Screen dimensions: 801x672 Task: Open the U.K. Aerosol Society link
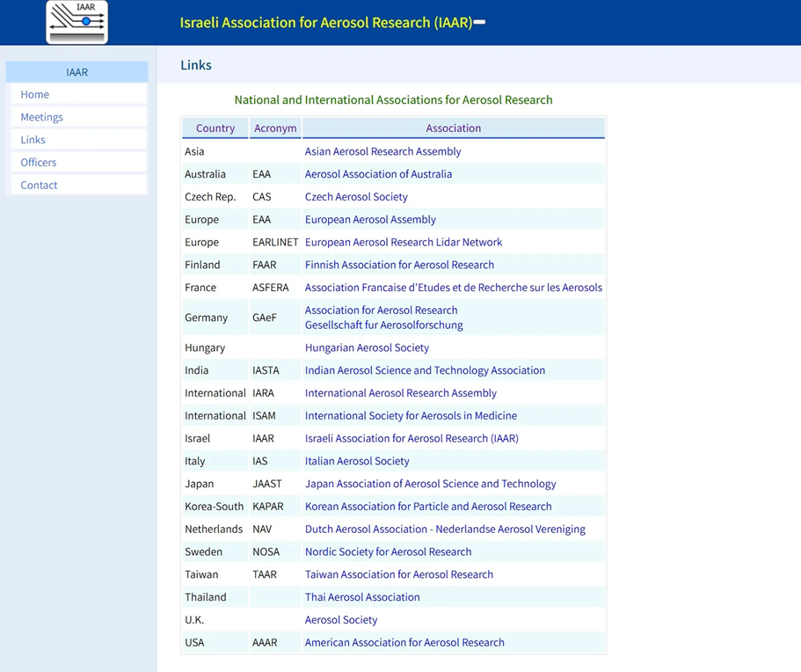pyautogui.click(x=341, y=620)
